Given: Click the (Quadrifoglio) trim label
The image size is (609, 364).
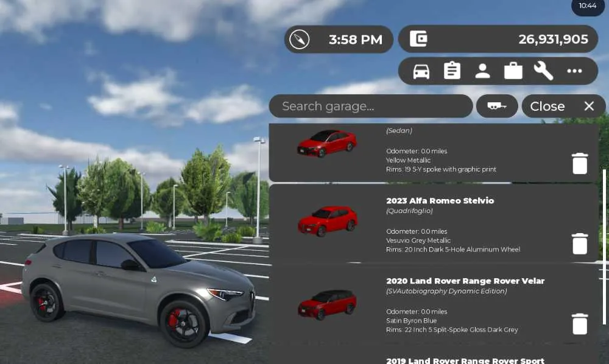Looking at the screenshot, I should coord(409,211).
